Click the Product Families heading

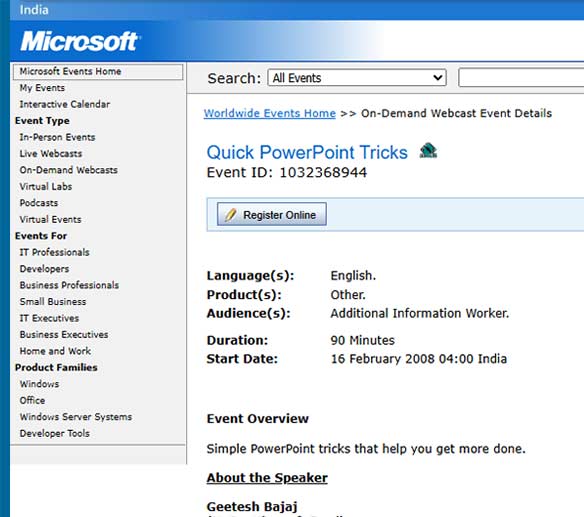coord(56,367)
